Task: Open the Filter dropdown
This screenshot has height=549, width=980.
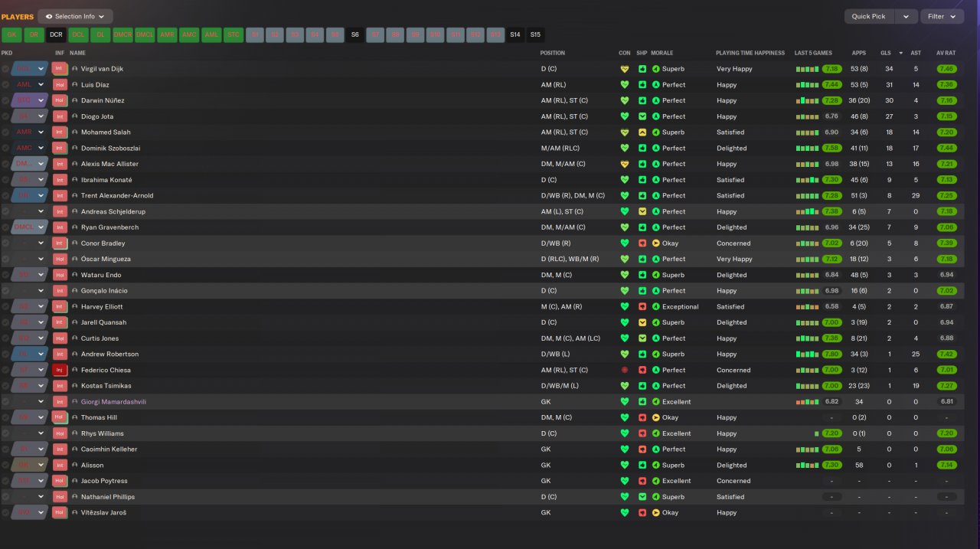Action: pyautogui.click(x=942, y=16)
